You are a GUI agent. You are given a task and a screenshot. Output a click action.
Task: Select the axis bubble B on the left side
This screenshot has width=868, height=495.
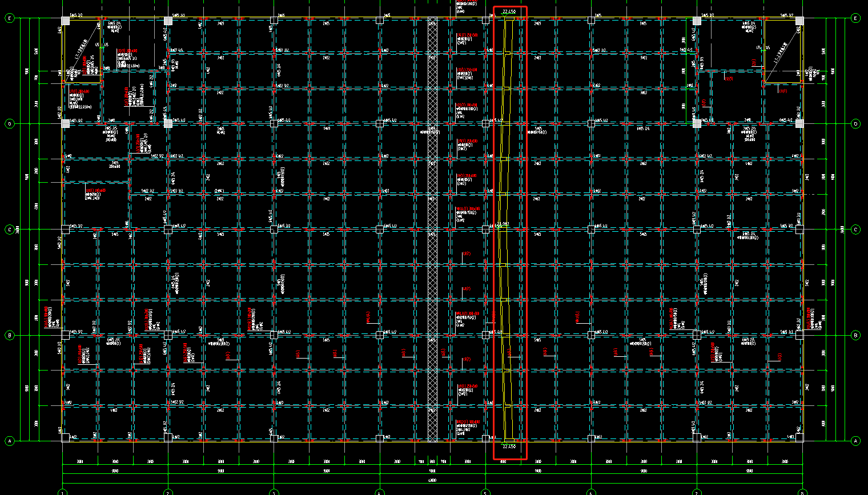[x=9, y=335]
